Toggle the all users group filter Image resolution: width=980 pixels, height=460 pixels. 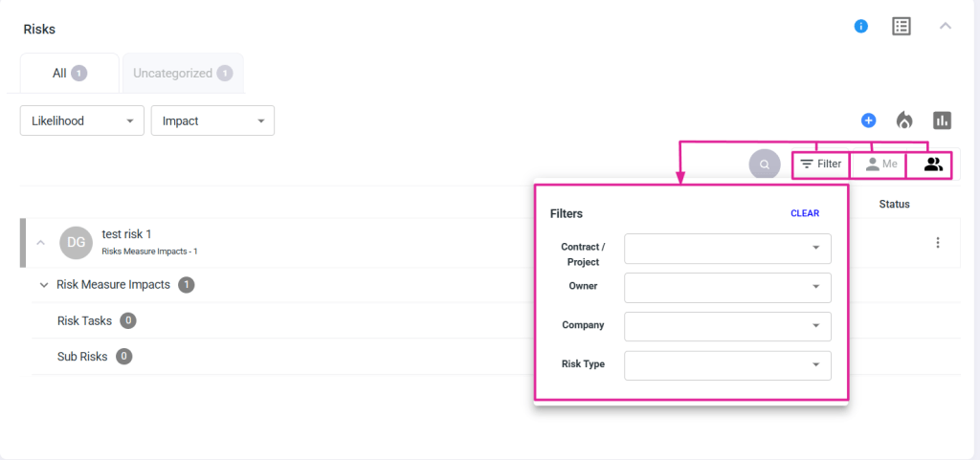(933, 164)
